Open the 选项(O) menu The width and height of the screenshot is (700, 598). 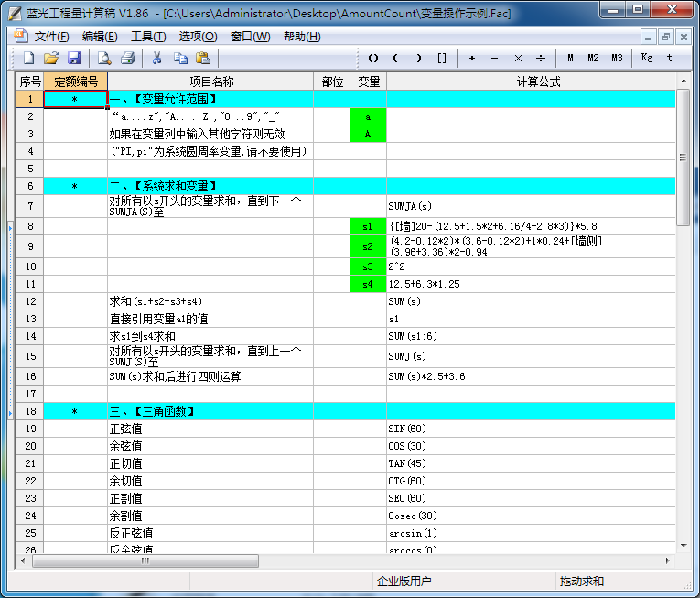[198, 37]
